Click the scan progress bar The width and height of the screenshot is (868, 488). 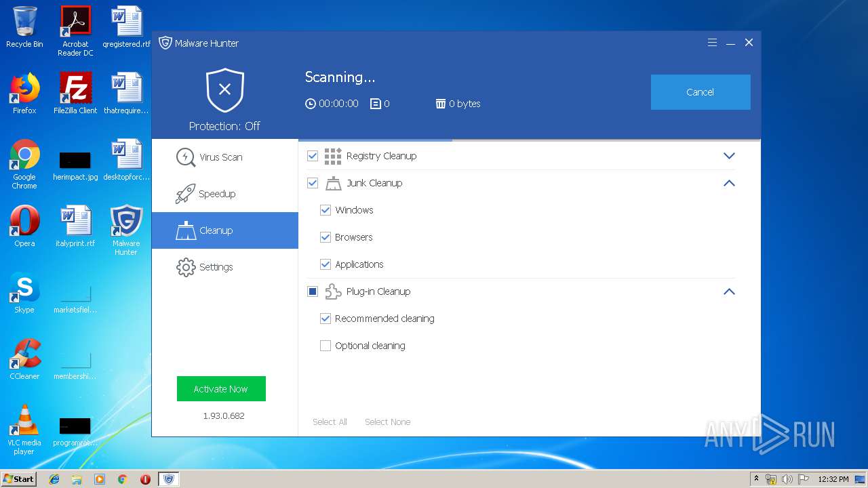(530, 140)
